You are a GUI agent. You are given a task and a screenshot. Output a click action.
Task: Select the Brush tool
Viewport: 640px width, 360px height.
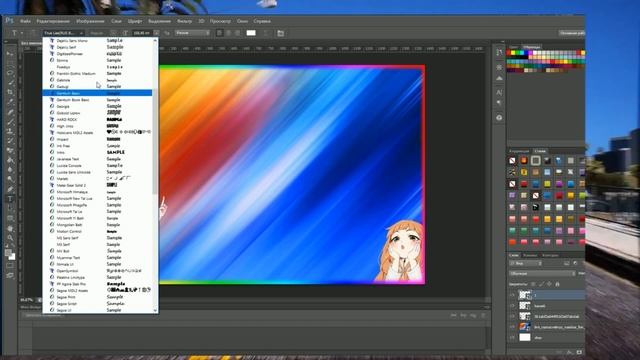[10, 122]
